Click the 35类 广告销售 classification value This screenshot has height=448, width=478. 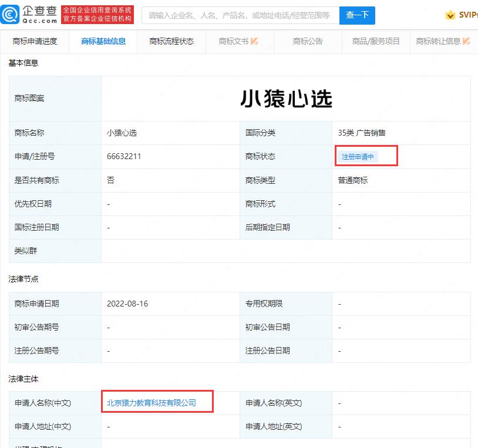(362, 133)
